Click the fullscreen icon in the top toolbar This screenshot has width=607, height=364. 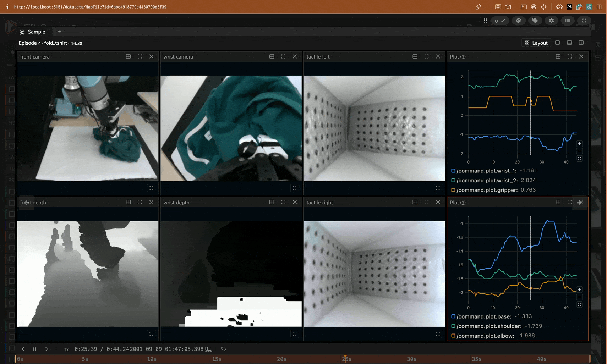[x=584, y=21]
